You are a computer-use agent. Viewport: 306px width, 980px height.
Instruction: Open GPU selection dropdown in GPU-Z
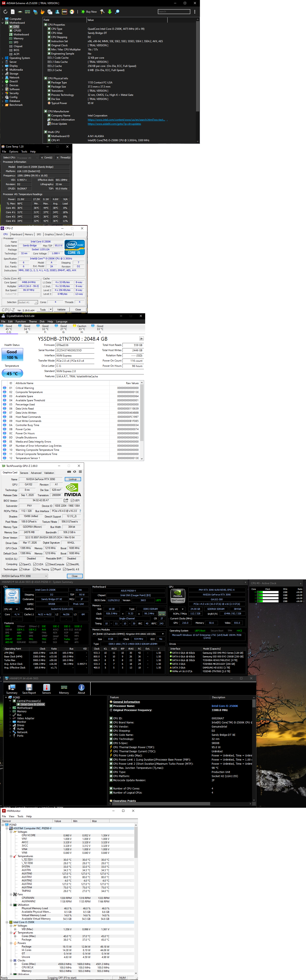pos(24,576)
